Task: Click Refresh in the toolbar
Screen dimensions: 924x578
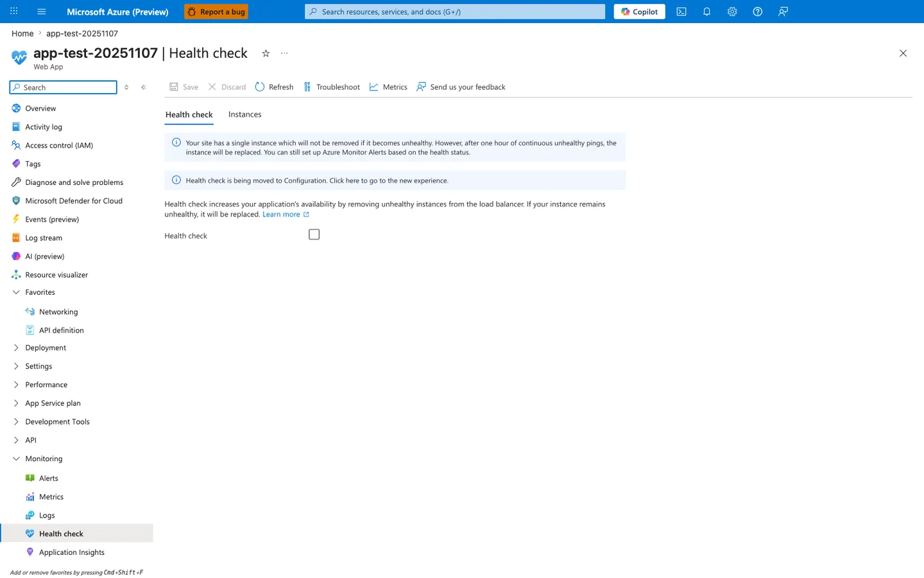Action: [x=274, y=87]
